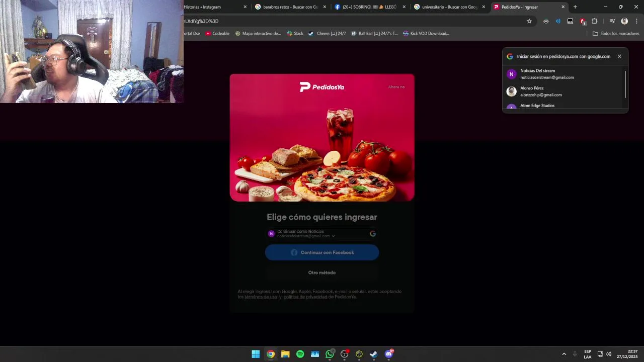Image resolution: width=644 pixels, height=362 pixels.
Task: Click the pizza promotional image
Action: pyautogui.click(x=322, y=138)
